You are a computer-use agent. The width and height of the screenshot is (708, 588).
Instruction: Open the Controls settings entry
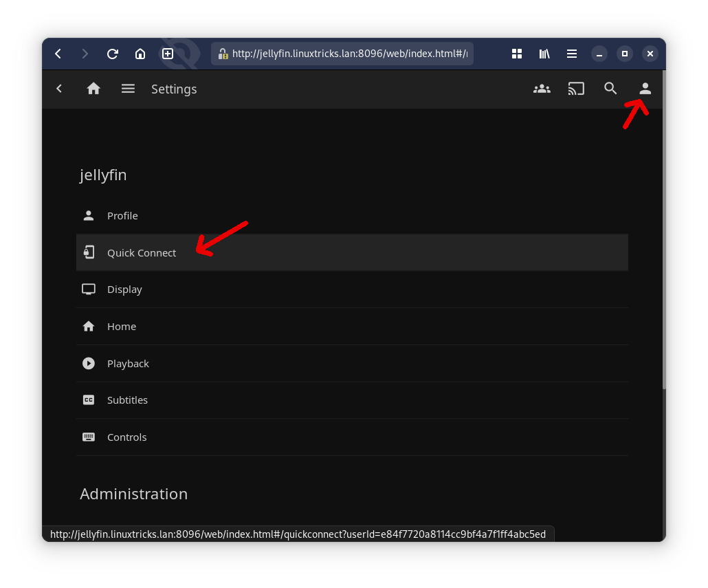coord(352,437)
